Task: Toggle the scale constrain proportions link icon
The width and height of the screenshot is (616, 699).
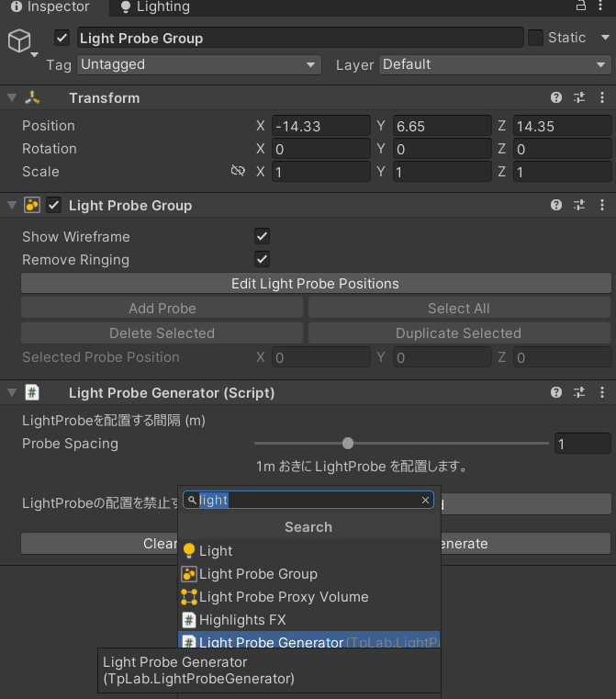Action: point(238,172)
